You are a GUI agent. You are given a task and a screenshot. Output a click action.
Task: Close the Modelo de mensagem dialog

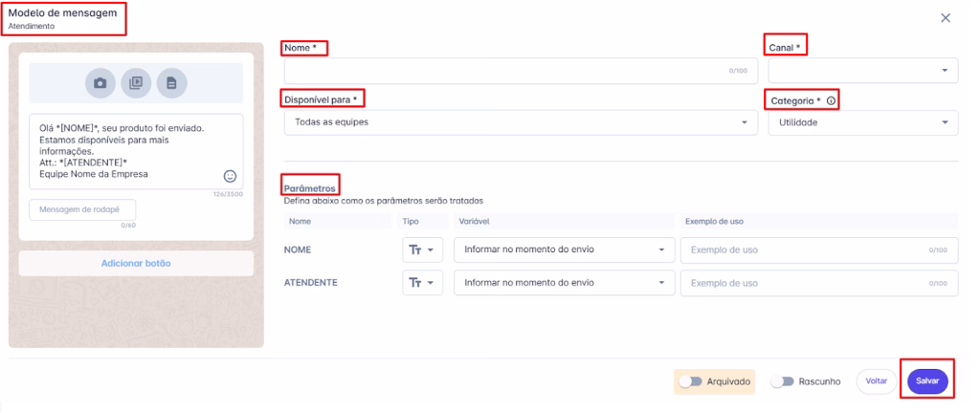coord(946,18)
